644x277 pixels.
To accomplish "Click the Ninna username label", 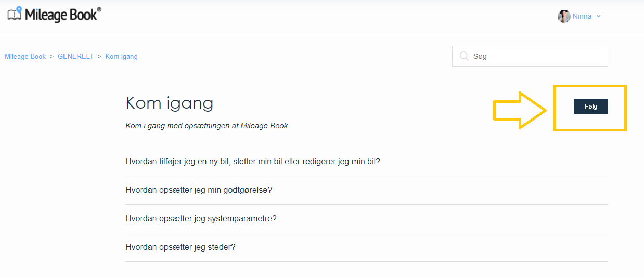I will point(582,16).
